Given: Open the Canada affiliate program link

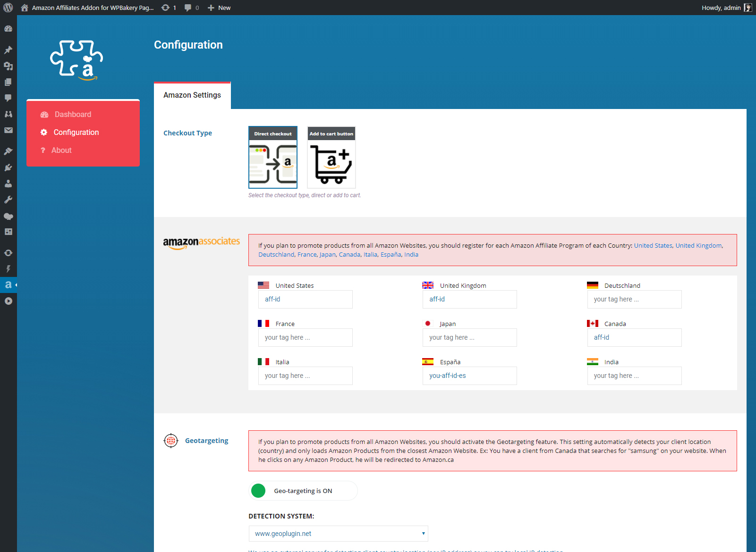Looking at the screenshot, I should click(349, 254).
